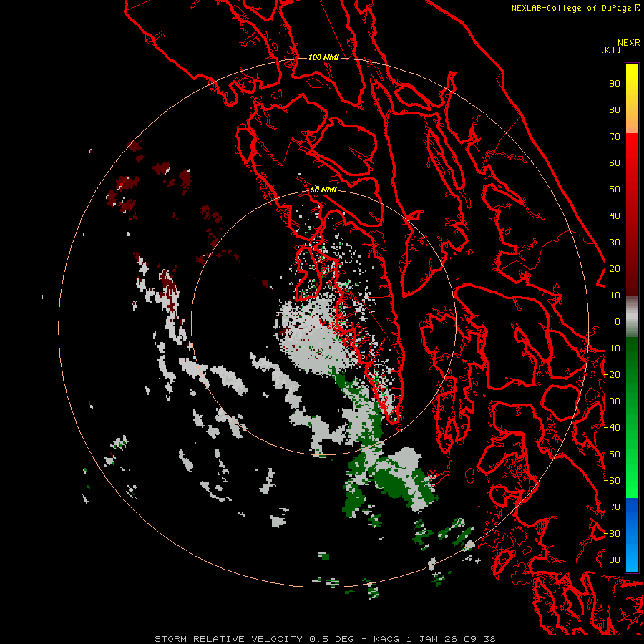Click the -40 knot scale value
Image resolution: width=644 pixels, height=644 pixels.
coord(612,428)
